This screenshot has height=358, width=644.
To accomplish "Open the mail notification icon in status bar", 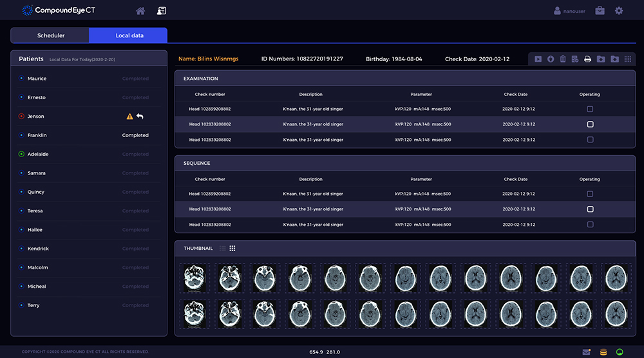I will pos(586,352).
